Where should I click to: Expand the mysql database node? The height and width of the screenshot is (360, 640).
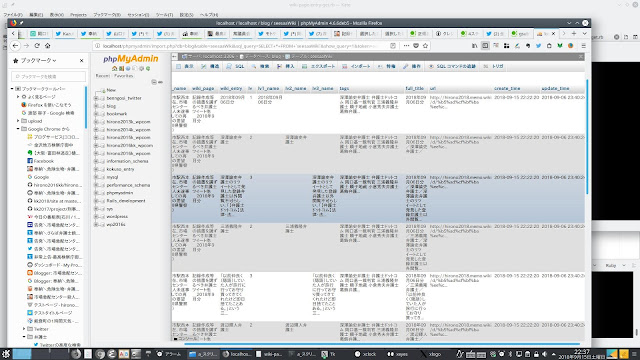coord(96,177)
